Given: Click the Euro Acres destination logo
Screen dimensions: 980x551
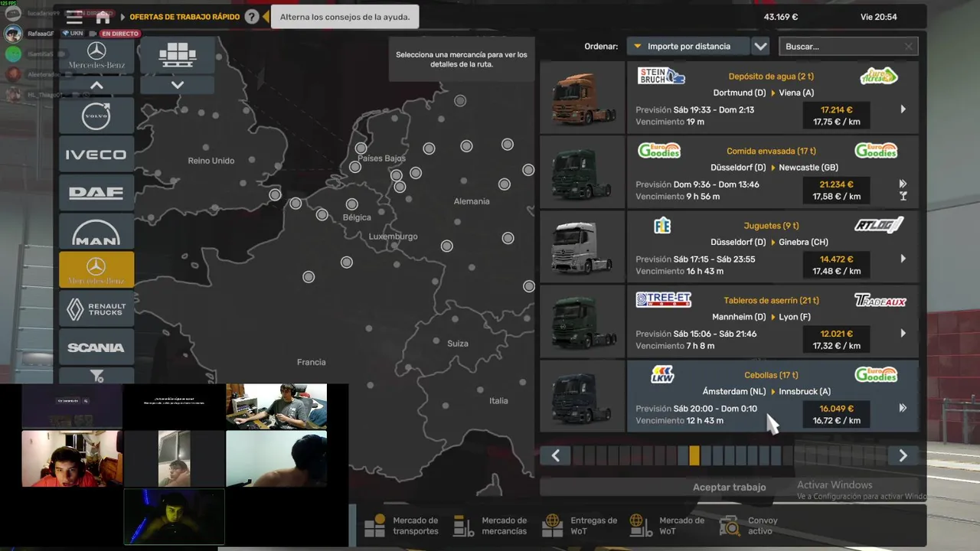Looking at the screenshot, I should point(879,76).
